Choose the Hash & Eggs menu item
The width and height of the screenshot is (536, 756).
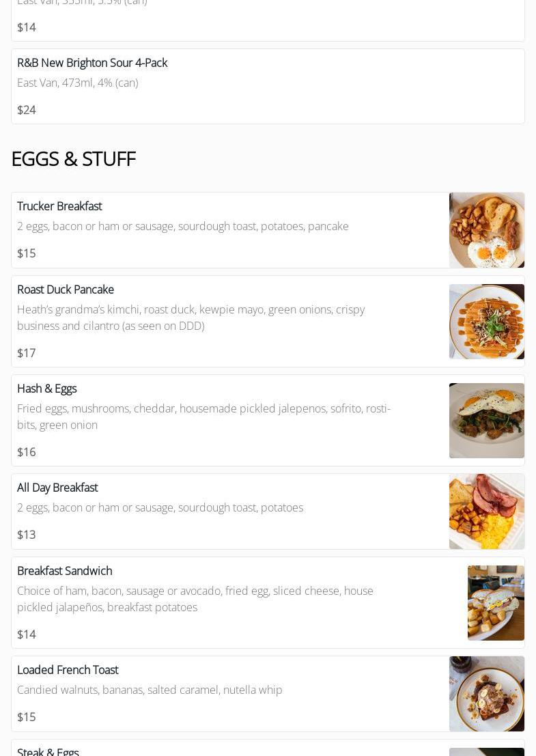click(47, 389)
